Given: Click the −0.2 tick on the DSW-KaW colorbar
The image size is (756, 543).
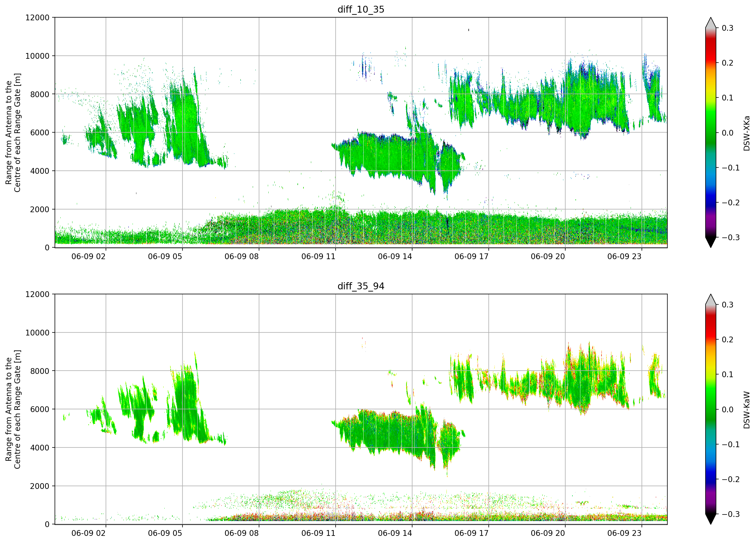Looking at the screenshot, I should (x=731, y=479).
